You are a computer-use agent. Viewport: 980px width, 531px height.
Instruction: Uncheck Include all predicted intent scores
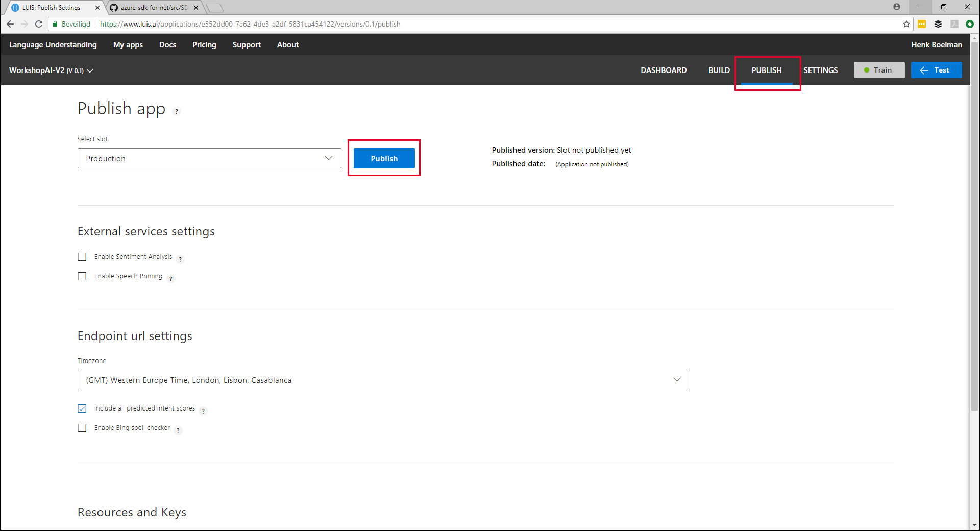[82, 408]
